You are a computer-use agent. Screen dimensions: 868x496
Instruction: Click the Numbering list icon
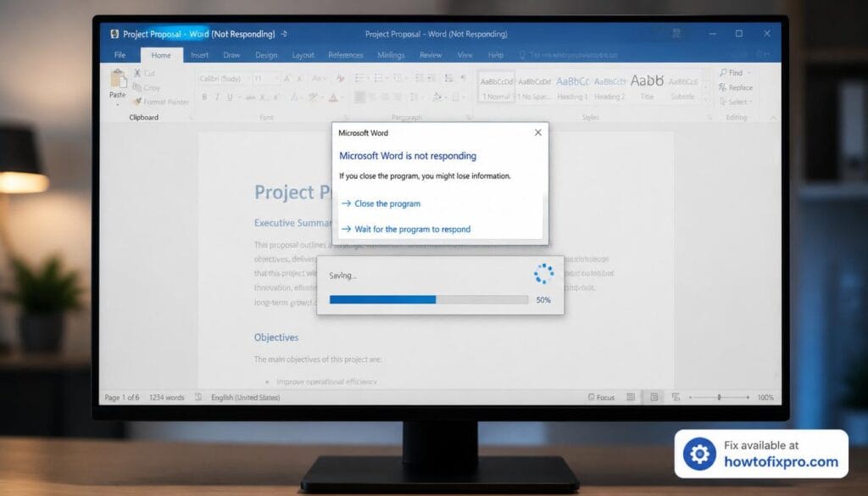pos(378,78)
